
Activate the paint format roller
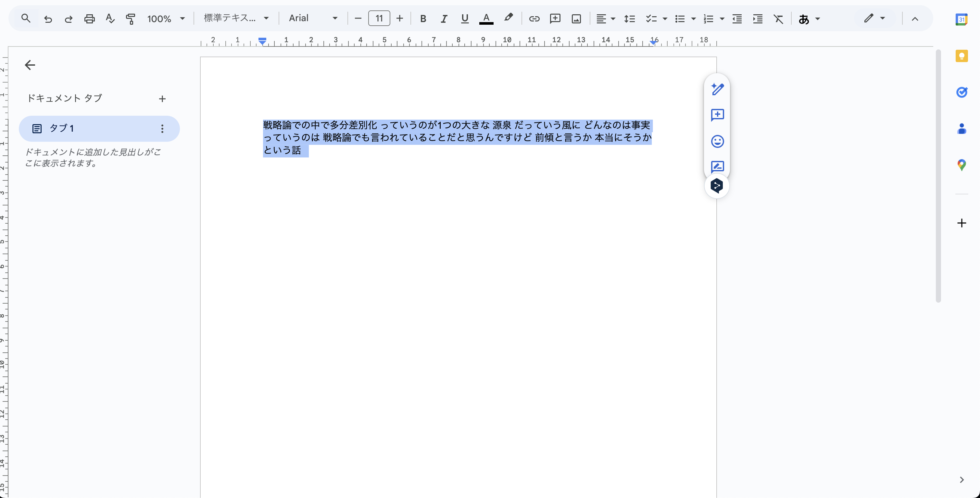(x=131, y=19)
